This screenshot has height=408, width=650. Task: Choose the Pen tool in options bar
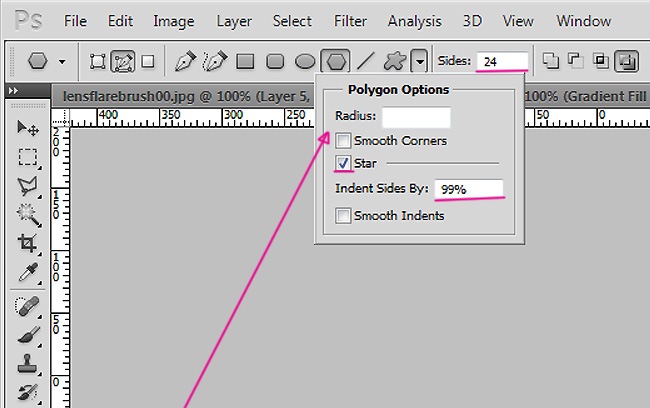(185, 61)
